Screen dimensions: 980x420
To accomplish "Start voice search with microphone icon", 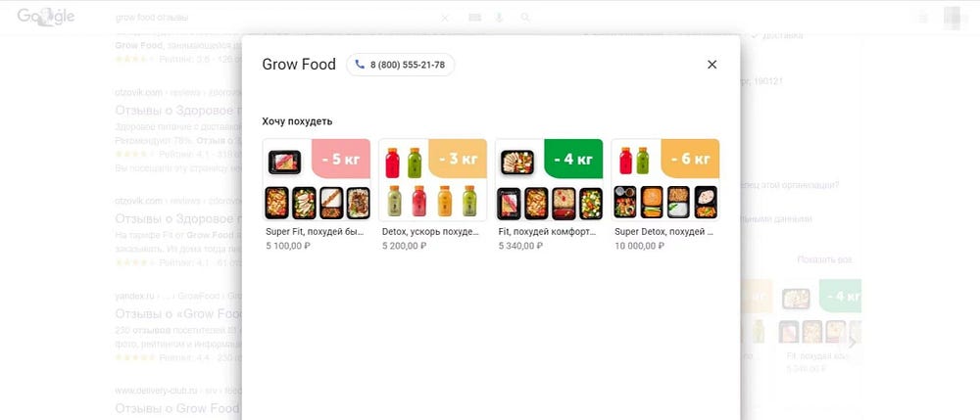I will point(499,18).
